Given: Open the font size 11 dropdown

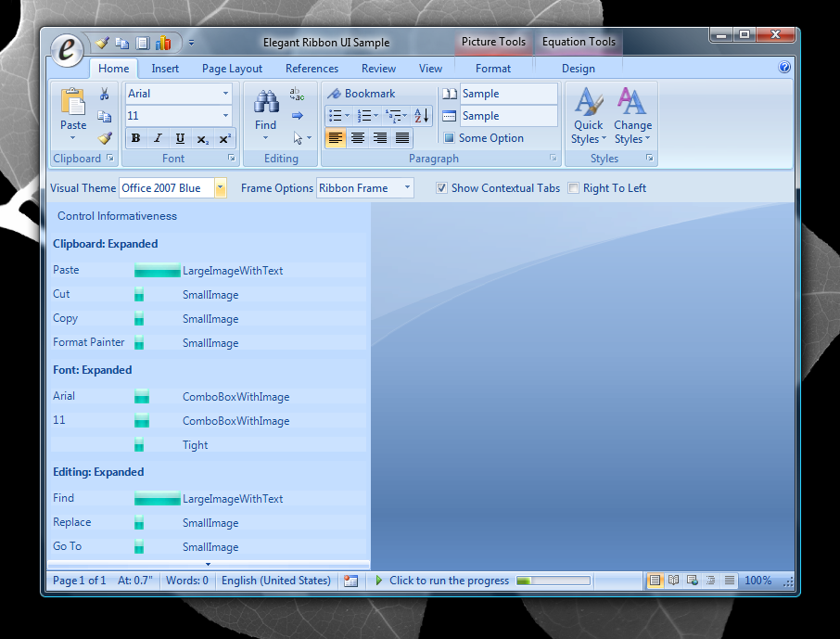Looking at the screenshot, I should (225, 116).
